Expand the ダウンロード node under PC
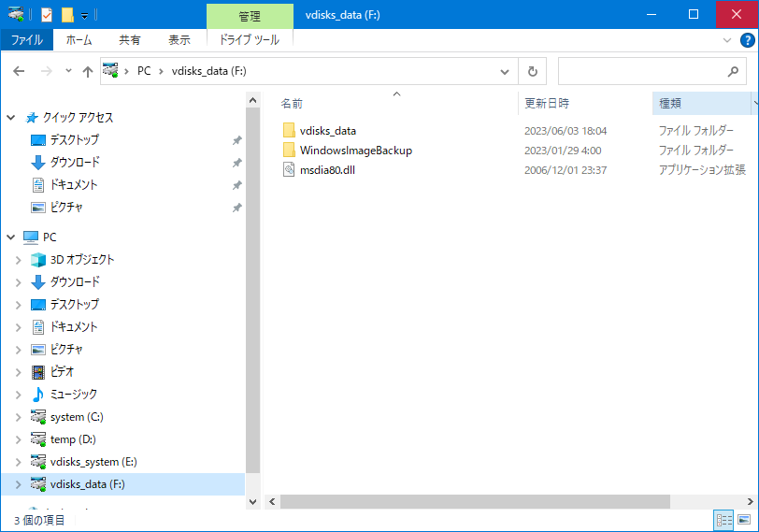Screen dimensions: 759x532 tap(19, 282)
